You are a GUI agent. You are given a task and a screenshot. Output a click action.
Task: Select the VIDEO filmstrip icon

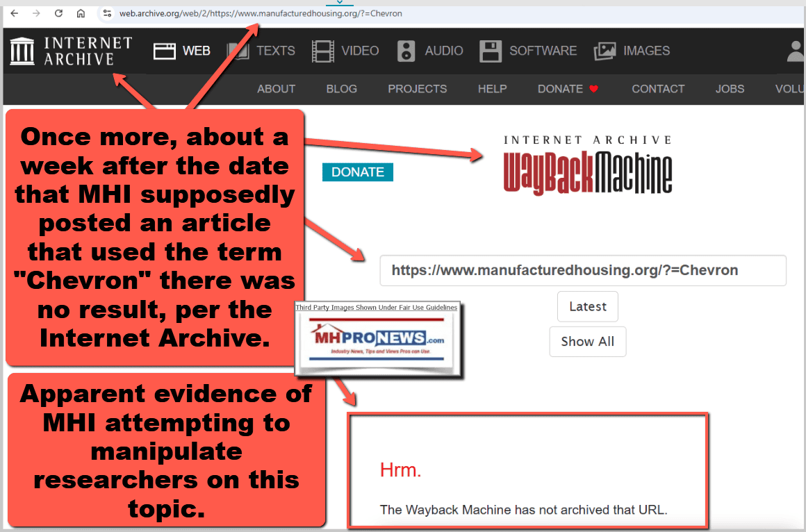point(323,51)
